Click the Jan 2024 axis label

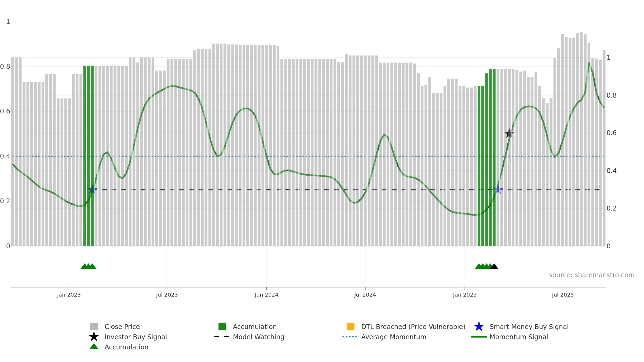click(266, 295)
